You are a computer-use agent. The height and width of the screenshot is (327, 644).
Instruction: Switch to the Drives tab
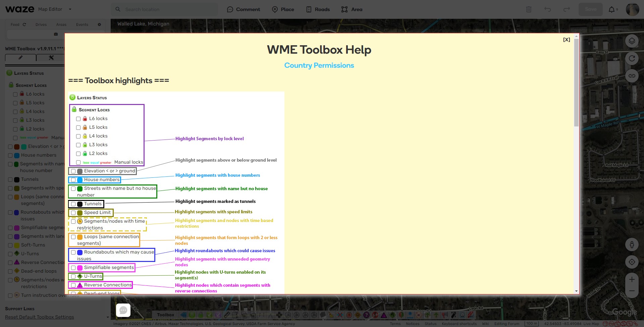(x=41, y=24)
